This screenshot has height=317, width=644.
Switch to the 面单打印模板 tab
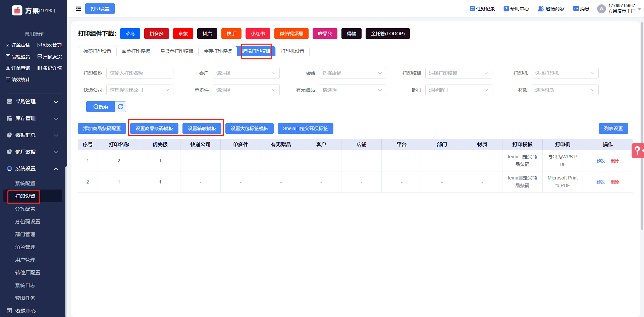pyautogui.click(x=136, y=51)
